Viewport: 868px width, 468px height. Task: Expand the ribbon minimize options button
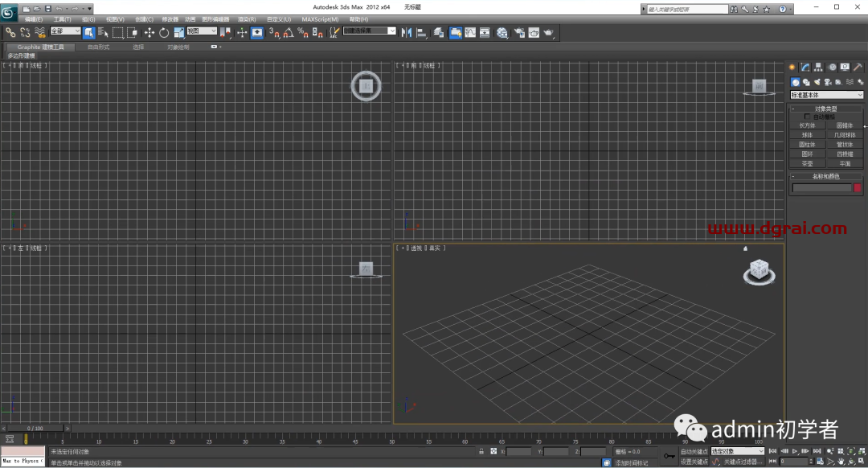pyautogui.click(x=216, y=47)
